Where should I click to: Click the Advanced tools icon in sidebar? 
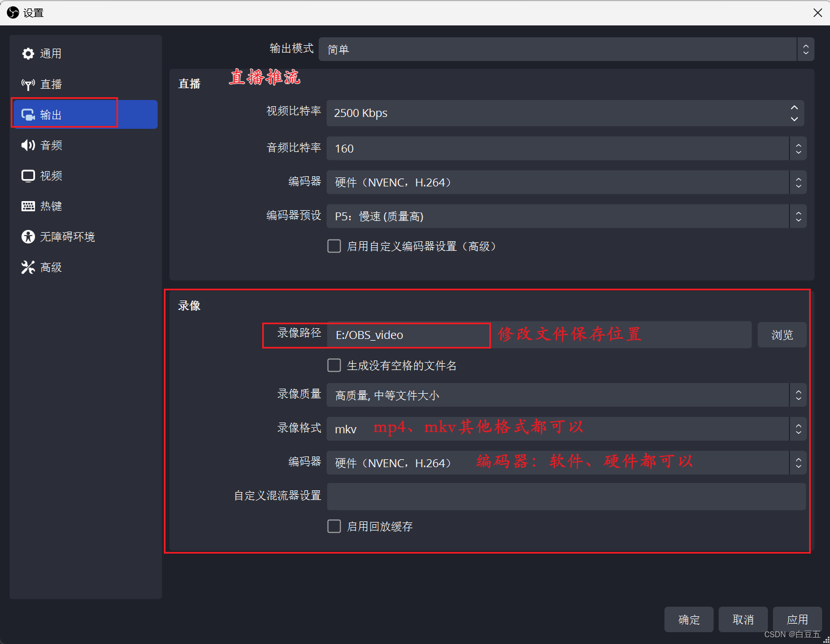click(x=28, y=267)
